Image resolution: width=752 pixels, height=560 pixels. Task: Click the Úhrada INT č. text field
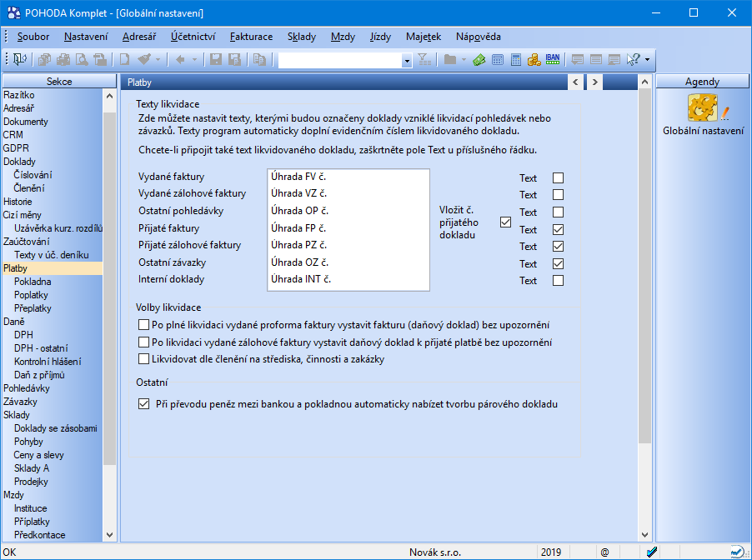[348, 279]
